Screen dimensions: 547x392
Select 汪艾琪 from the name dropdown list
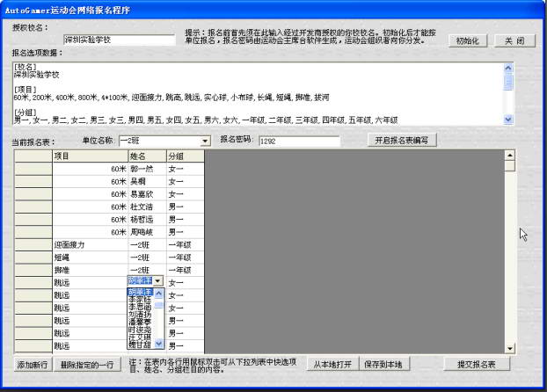click(x=140, y=338)
